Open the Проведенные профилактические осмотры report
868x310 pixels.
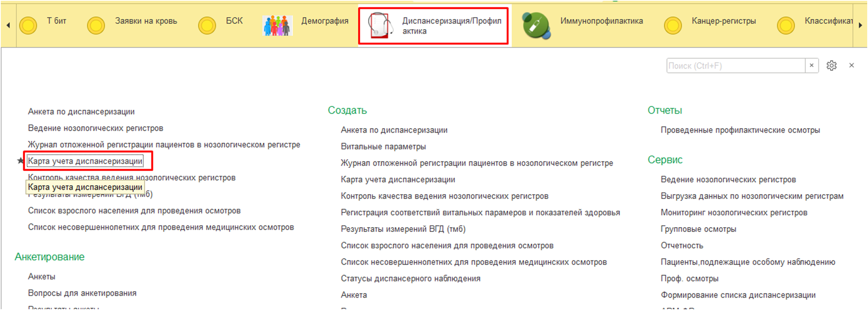point(740,130)
